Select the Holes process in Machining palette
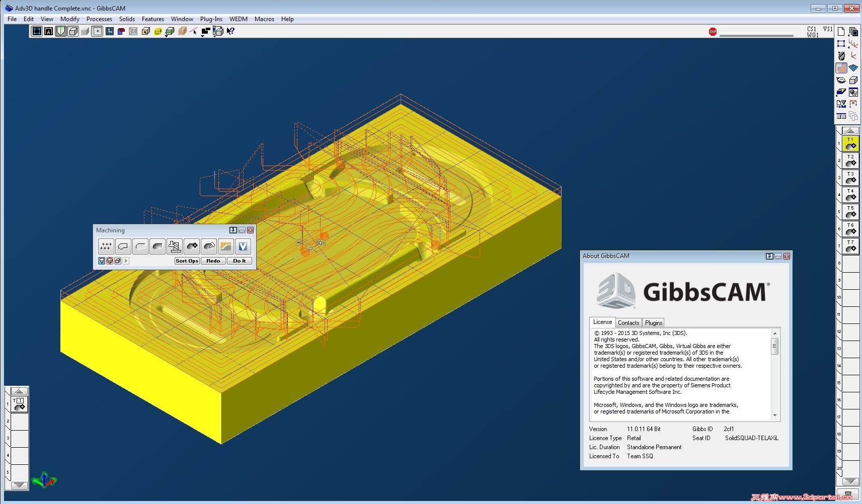The width and height of the screenshot is (862, 504). point(106,246)
